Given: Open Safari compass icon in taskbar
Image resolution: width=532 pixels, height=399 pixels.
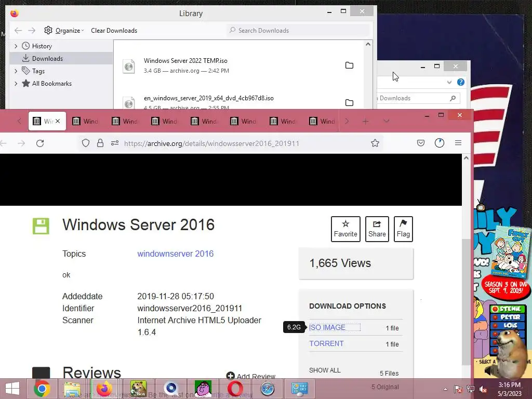Looking at the screenshot, I should pyautogui.click(x=268, y=389).
